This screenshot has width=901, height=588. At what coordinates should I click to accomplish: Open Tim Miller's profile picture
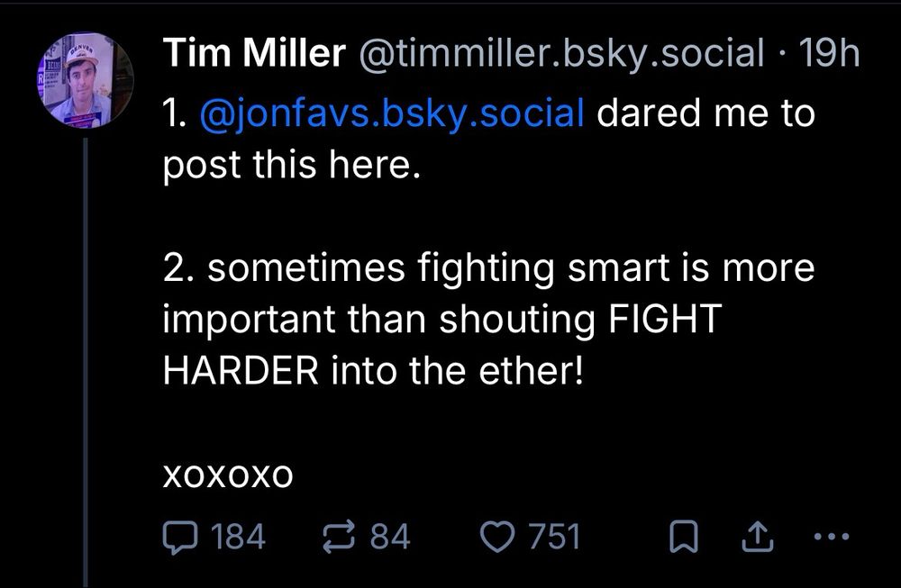[x=86, y=79]
